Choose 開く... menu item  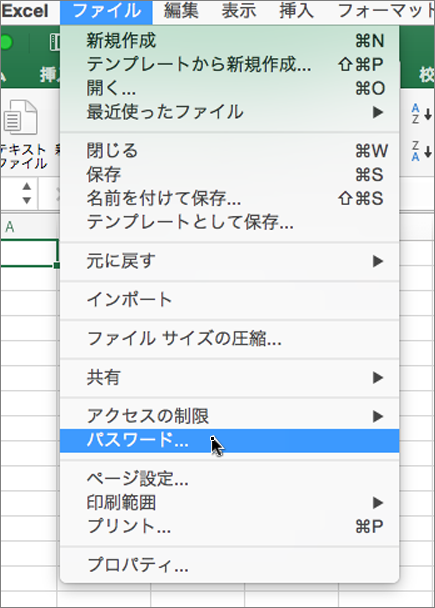click(x=230, y=88)
